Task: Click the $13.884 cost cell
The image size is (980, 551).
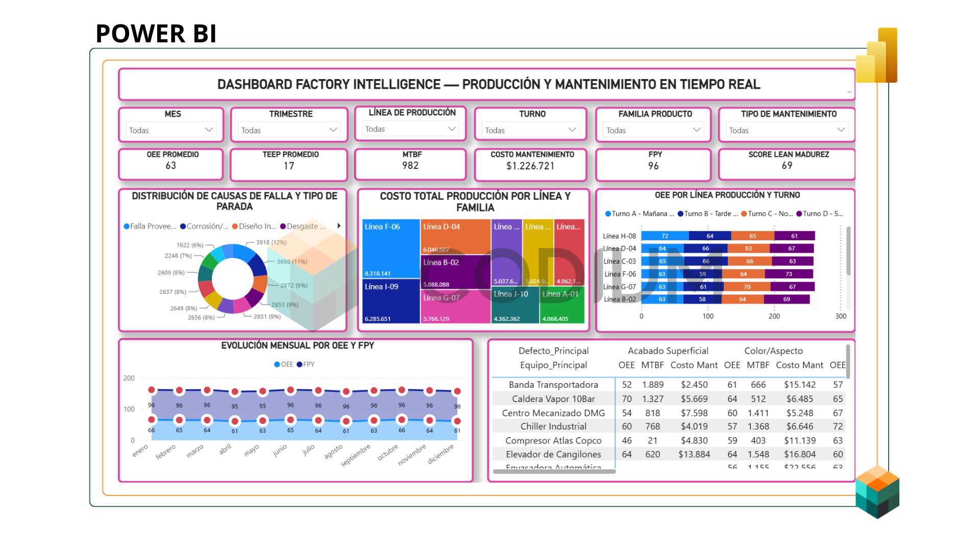Action: pyautogui.click(x=694, y=454)
